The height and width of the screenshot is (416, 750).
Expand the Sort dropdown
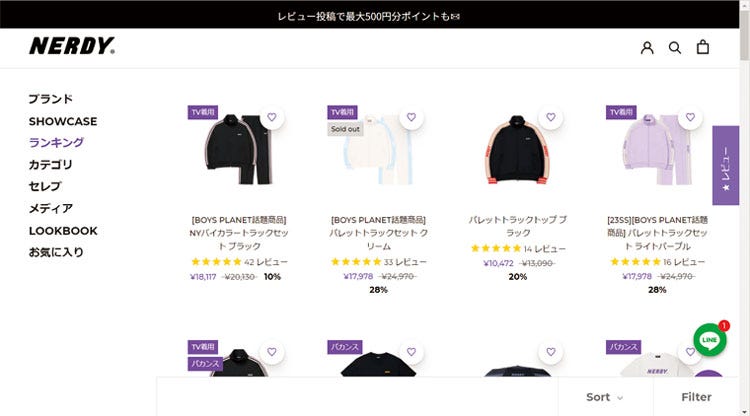coord(605,397)
